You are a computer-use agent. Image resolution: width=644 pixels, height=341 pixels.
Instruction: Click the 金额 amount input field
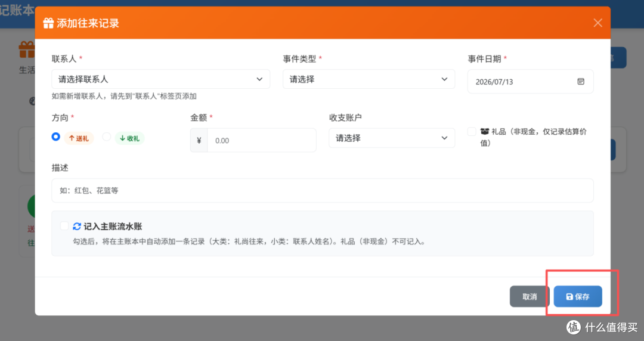(262, 140)
